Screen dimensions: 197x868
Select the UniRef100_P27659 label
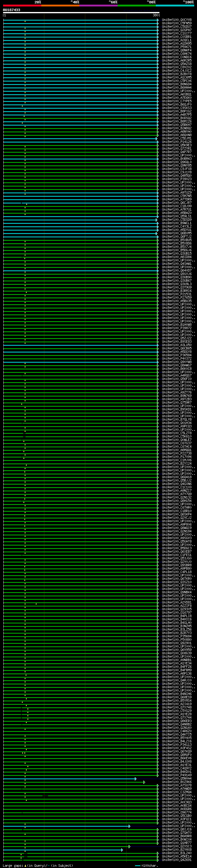click(177, 297)
